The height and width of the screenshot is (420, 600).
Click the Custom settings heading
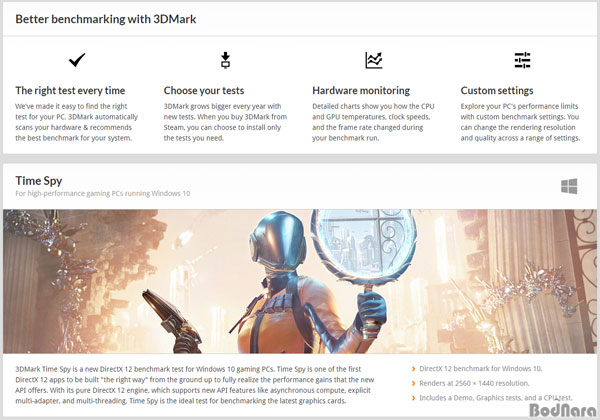tap(497, 91)
